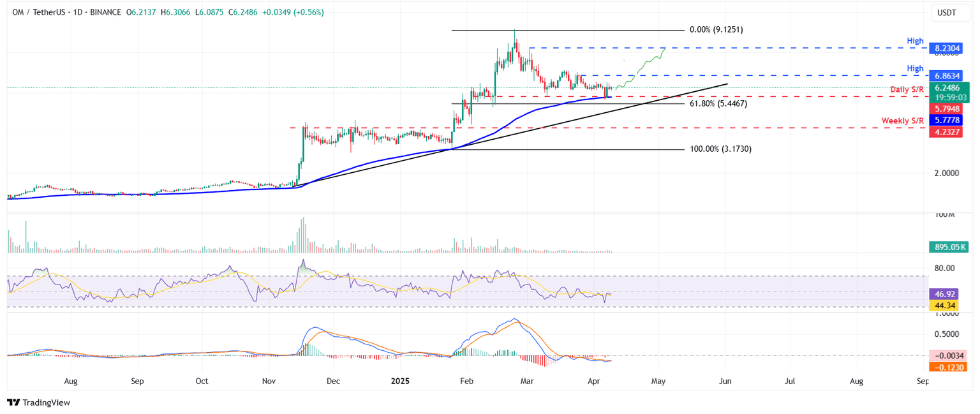Click the Apr label on the time axis
This screenshot has width=980, height=414.
594,381
